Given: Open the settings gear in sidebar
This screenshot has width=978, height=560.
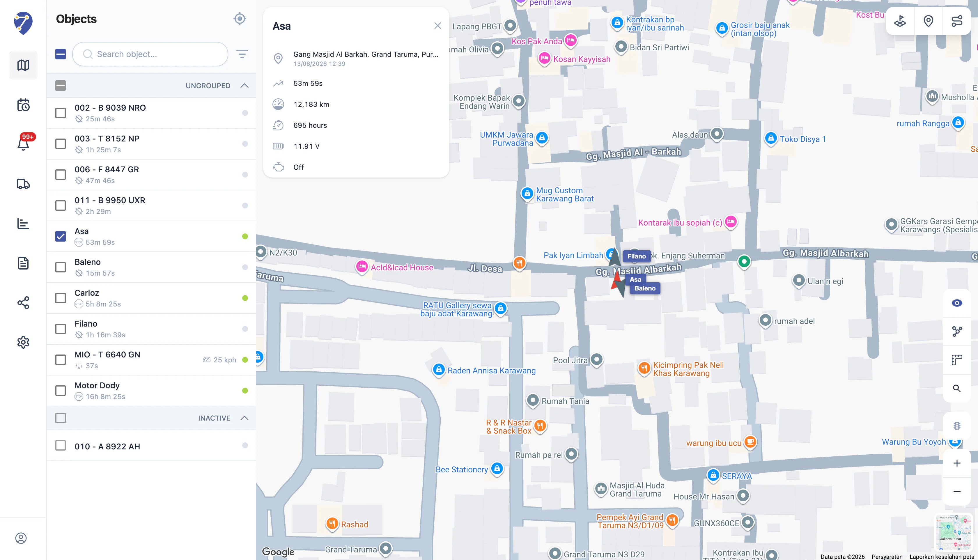Looking at the screenshot, I should click(x=23, y=342).
